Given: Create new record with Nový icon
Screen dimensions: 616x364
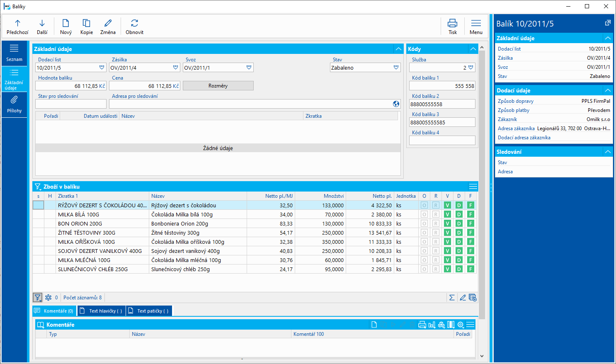Looking at the screenshot, I should (65, 24).
